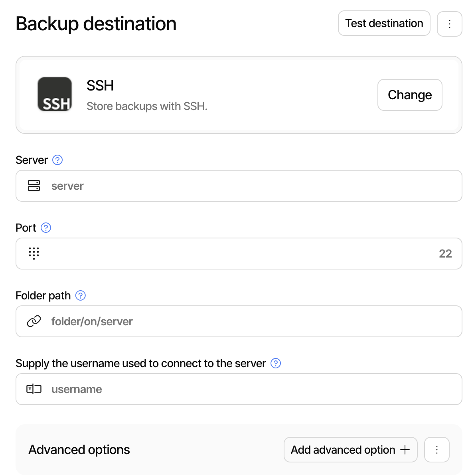Screen dimensions: 474x476
Task: Click the plus icon on Add advanced option
Action: [x=406, y=450]
